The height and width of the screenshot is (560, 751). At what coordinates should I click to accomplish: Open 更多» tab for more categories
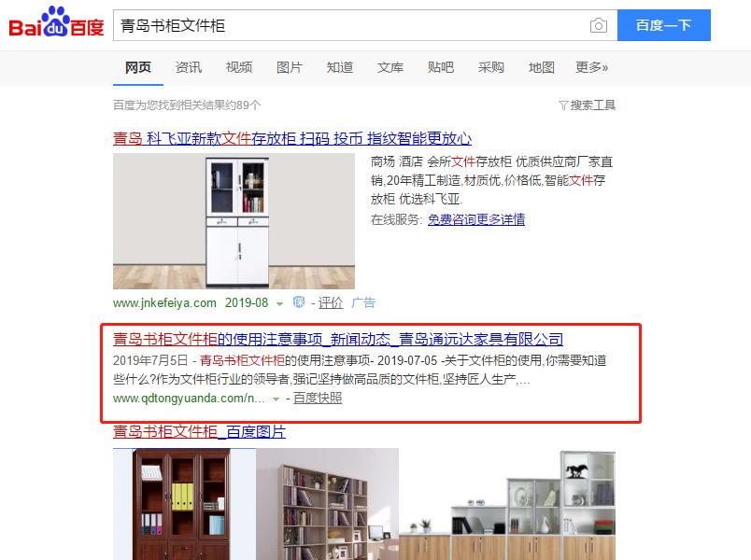coord(591,67)
